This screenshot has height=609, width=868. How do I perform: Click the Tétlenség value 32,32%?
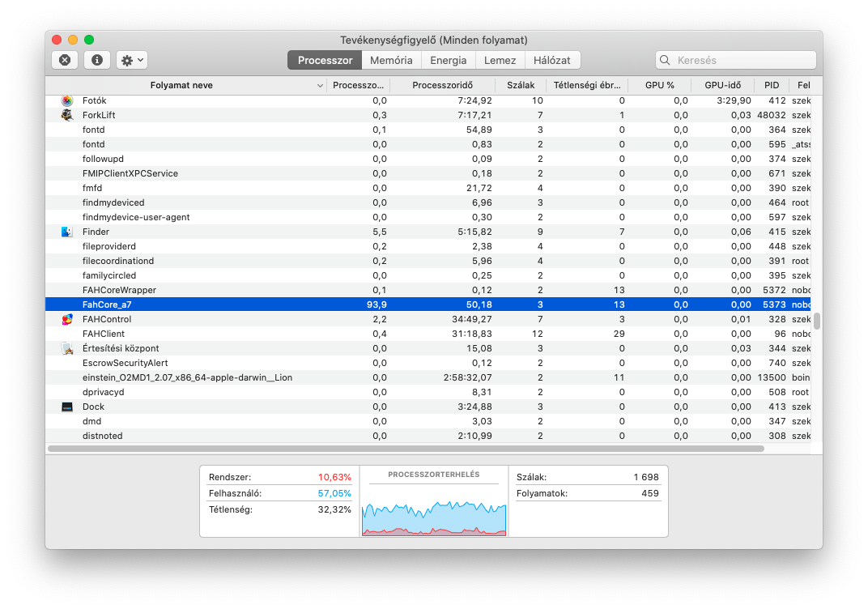click(334, 510)
